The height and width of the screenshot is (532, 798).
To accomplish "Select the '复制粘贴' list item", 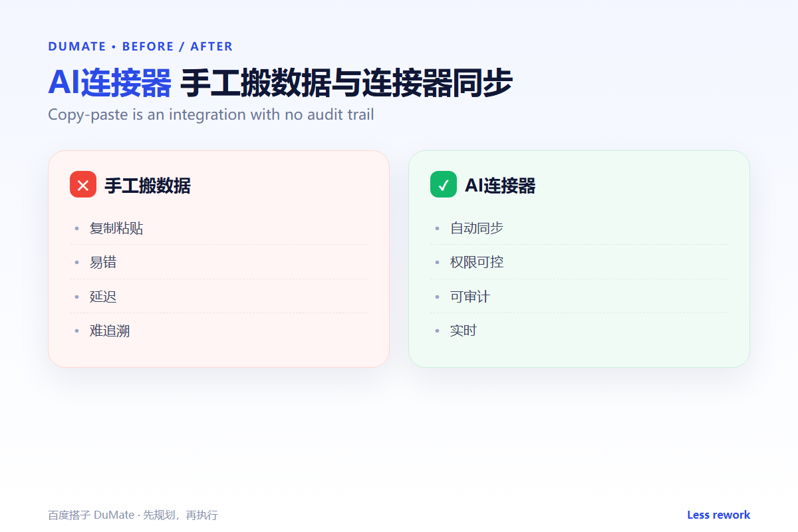I will click(219, 228).
